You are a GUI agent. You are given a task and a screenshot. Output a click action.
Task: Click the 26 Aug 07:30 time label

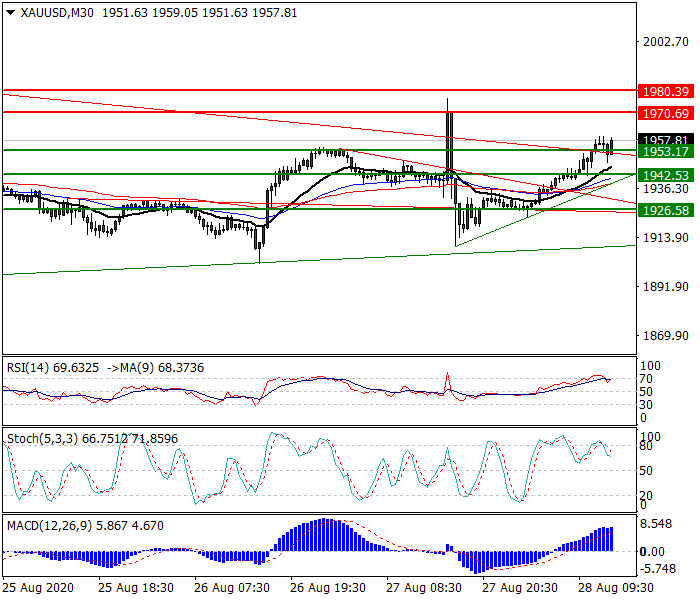tap(232, 588)
